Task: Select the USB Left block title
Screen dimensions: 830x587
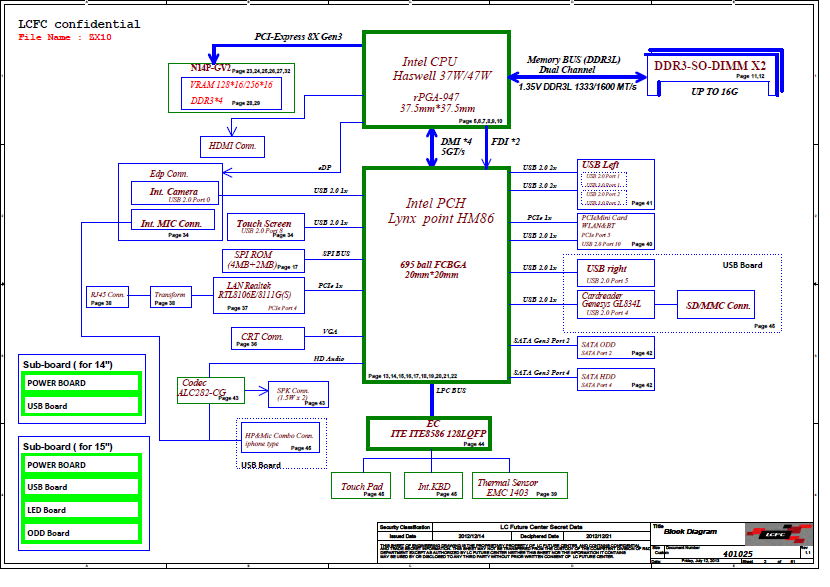Action: pyautogui.click(x=600, y=165)
